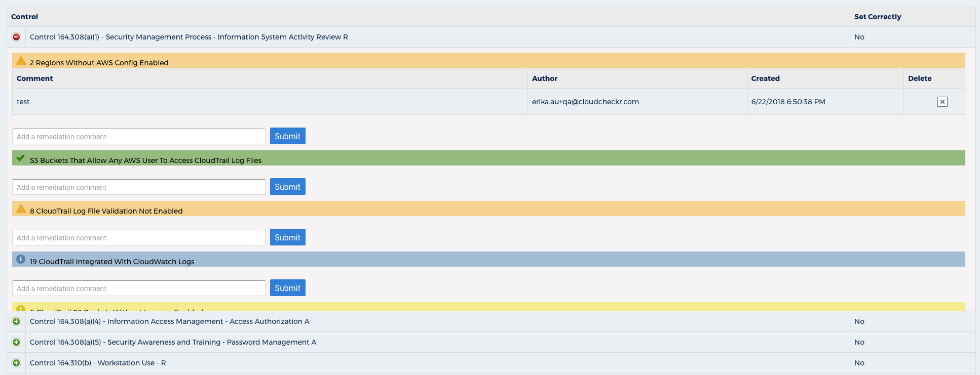The image size is (980, 375).
Task: Focus remediation comment field under Log File Validation
Action: click(139, 238)
